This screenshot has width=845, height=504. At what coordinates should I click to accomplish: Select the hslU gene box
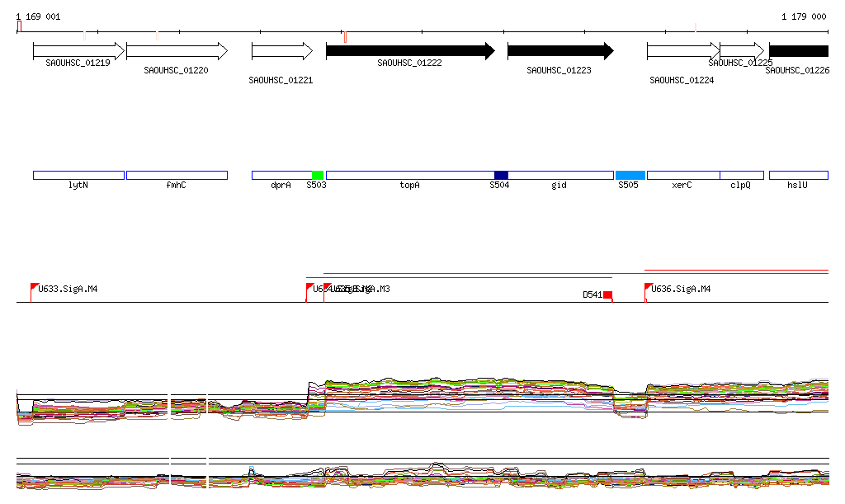(798, 175)
